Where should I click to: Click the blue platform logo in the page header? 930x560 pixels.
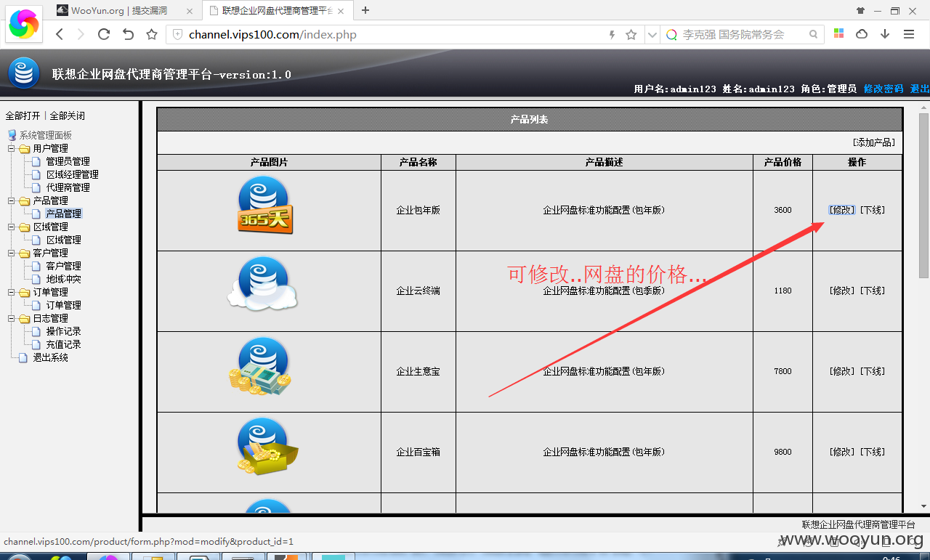[24, 73]
